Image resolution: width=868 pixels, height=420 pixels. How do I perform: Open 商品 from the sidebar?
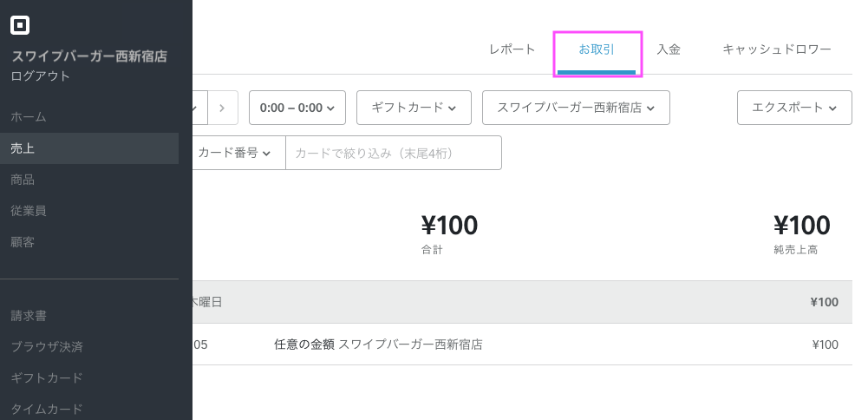pyautogui.click(x=23, y=180)
